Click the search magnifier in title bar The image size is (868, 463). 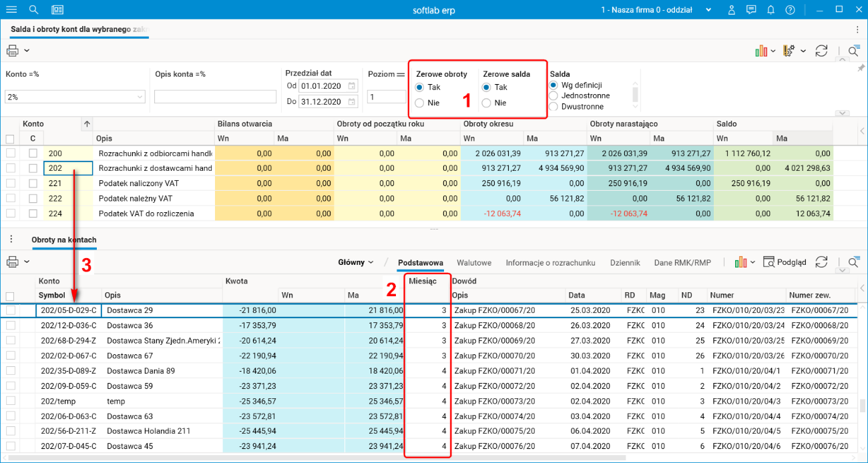click(x=34, y=10)
